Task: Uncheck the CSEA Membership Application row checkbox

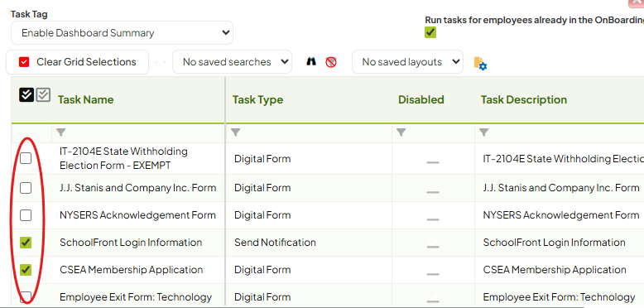Action: click(26, 270)
